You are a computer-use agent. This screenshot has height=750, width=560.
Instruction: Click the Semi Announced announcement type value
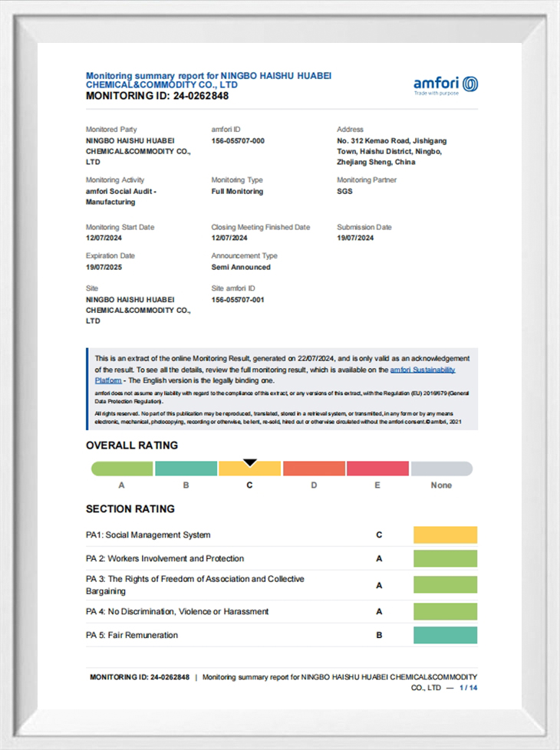(x=241, y=267)
